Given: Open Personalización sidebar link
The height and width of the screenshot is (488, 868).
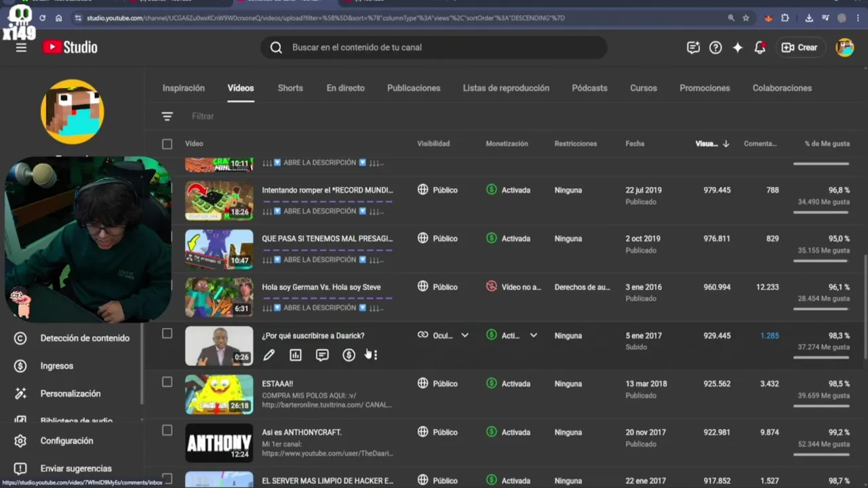Looking at the screenshot, I should point(71,394).
